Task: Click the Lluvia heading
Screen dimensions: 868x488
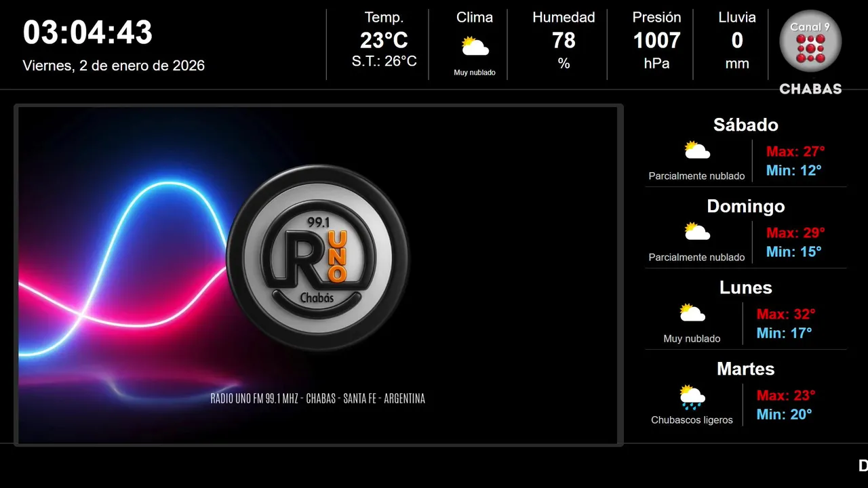Action: pos(737,18)
